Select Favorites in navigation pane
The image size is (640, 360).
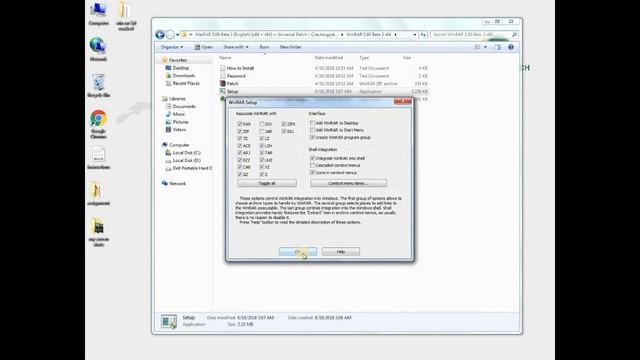[178, 60]
